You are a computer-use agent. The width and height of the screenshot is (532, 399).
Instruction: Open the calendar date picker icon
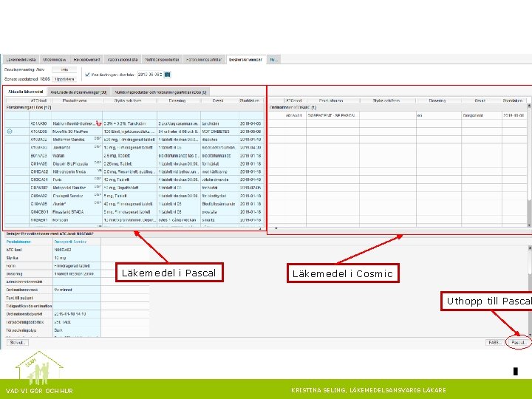click(x=167, y=75)
